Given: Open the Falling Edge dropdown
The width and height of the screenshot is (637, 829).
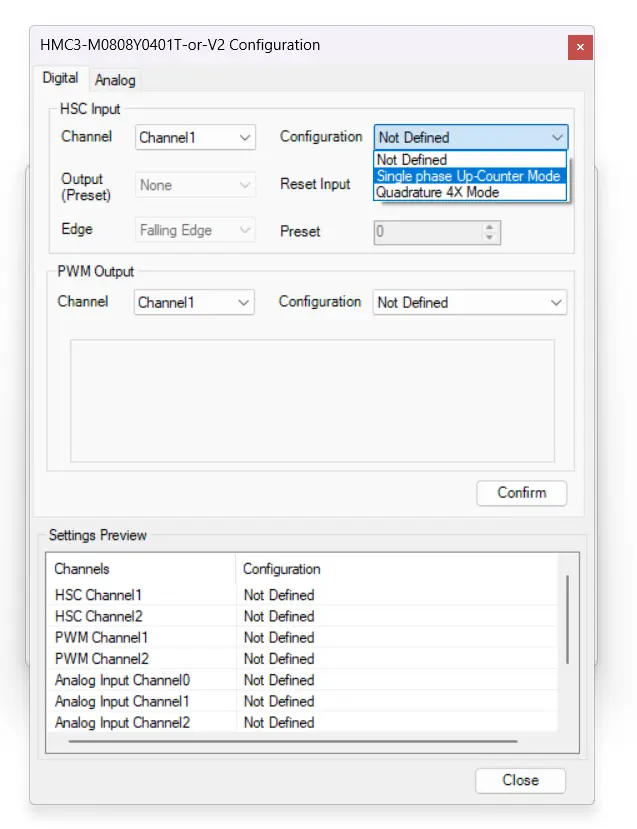Looking at the screenshot, I should click(x=195, y=231).
